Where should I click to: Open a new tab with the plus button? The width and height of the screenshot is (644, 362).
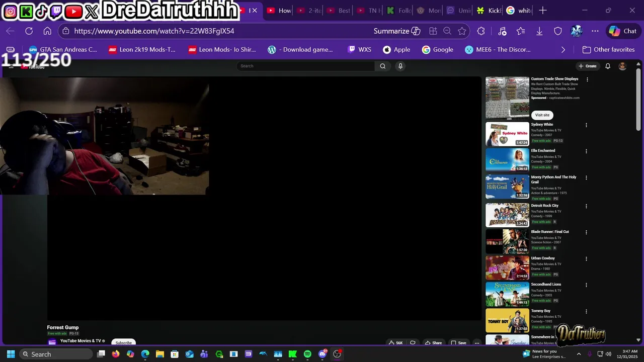(542, 10)
